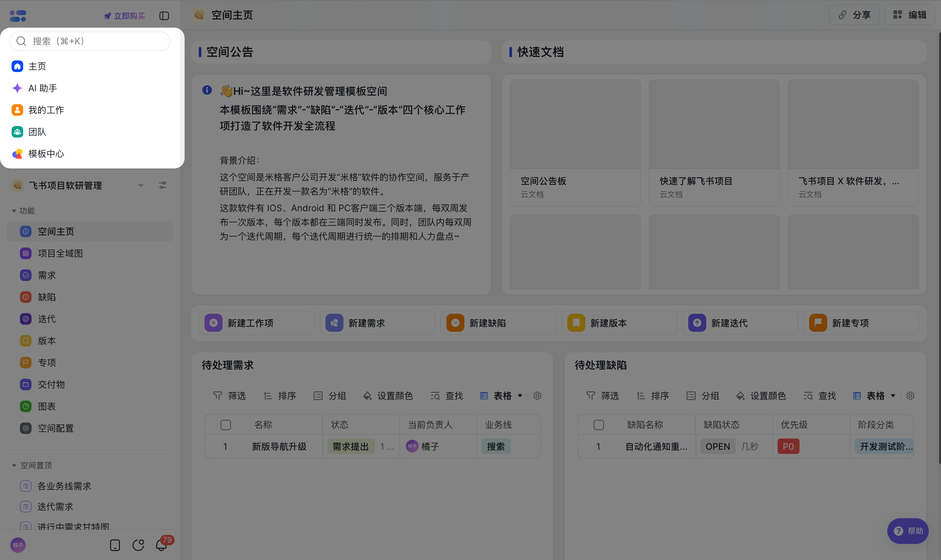Image resolution: width=941 pixels, height=560 pixels.
Task: Open 筛选 filter in 待处理需求
Action: point(230,396)
